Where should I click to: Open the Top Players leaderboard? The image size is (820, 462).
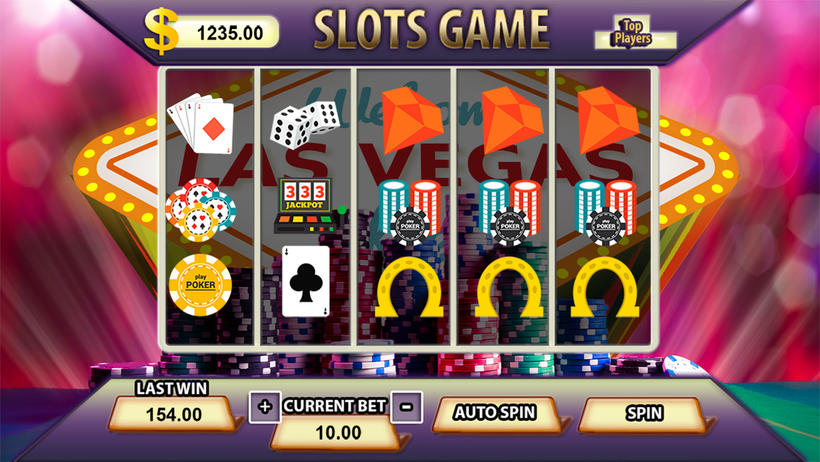(x=635, y=33)
